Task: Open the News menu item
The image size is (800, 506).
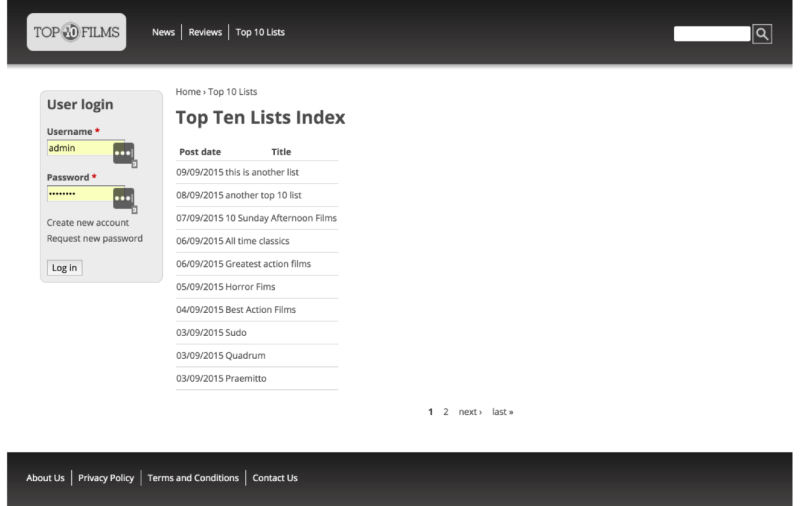Action: coord(163,32)
